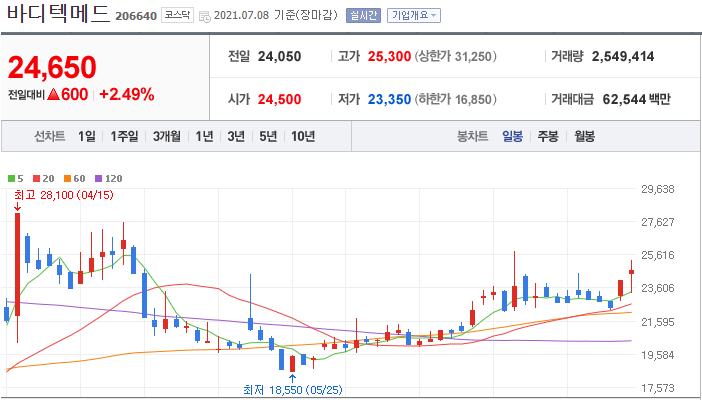Image resolution: width=702 pixels, height=400 pixels.
Task: Click the current price 24,650
Action: pyautogui.click(x=52, y=68)
